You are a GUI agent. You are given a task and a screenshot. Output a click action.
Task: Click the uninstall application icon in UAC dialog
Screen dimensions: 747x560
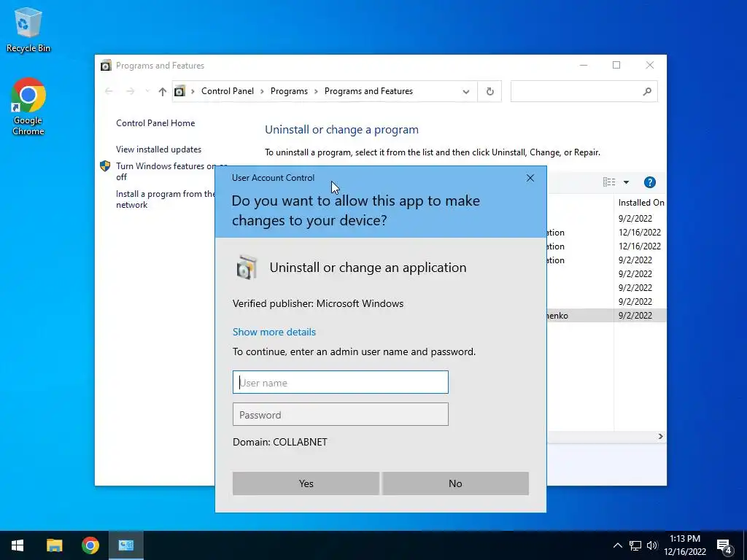pyautogui.click(x=247, y=267)
